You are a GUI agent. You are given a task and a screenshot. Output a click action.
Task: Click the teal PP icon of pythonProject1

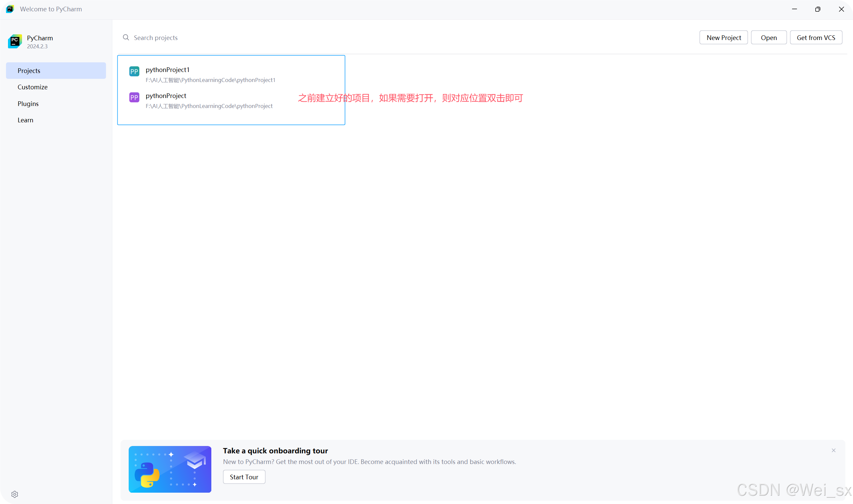coord(134,71)
